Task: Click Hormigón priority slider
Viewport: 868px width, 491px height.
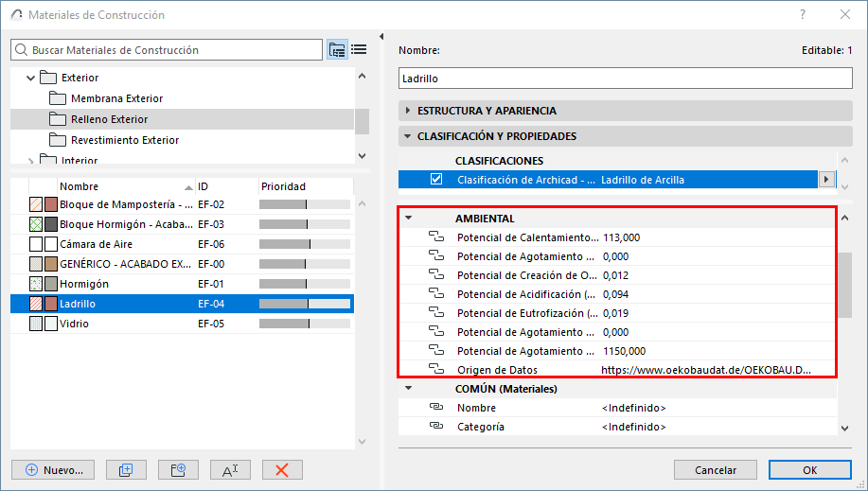Action: pyautogui.click(x=305, y=284)
